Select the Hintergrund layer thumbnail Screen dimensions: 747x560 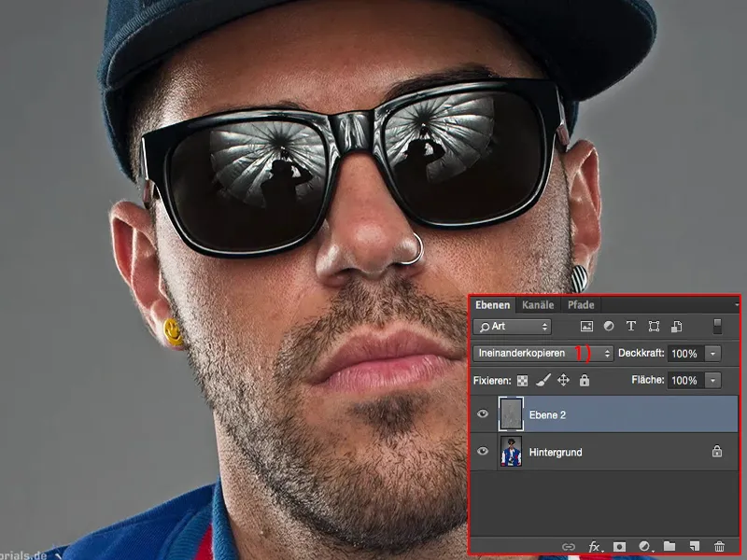point(511,452)
